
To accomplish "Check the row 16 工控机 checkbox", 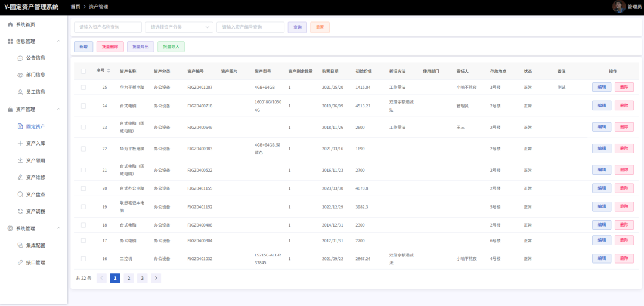I will click(x=83, y=259).
